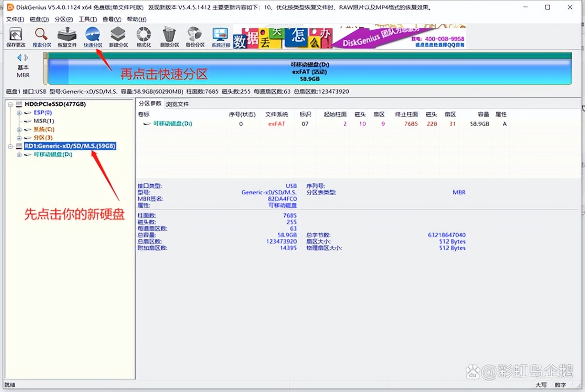Image resolution: width=585 pixels, height=392 pixels.
Task: Expand the ESP(0) partition node
Action: pyautogui.click(x=18, y=112)
